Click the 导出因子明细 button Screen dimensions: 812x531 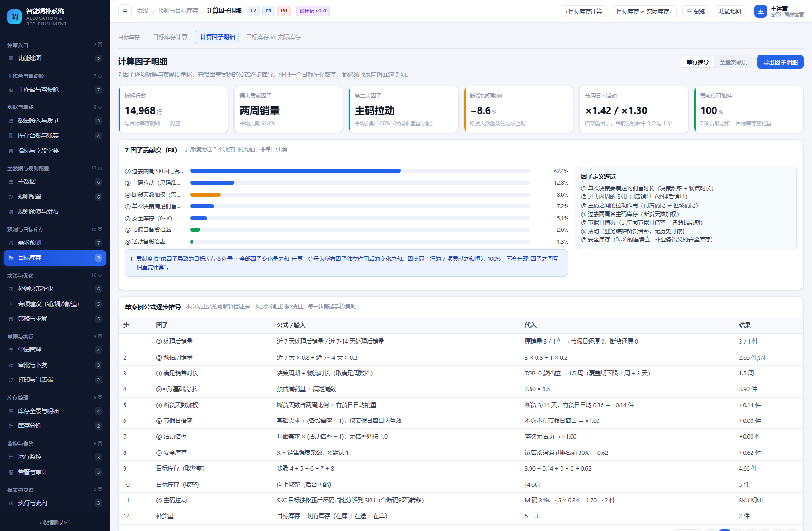tap(780, 62)
